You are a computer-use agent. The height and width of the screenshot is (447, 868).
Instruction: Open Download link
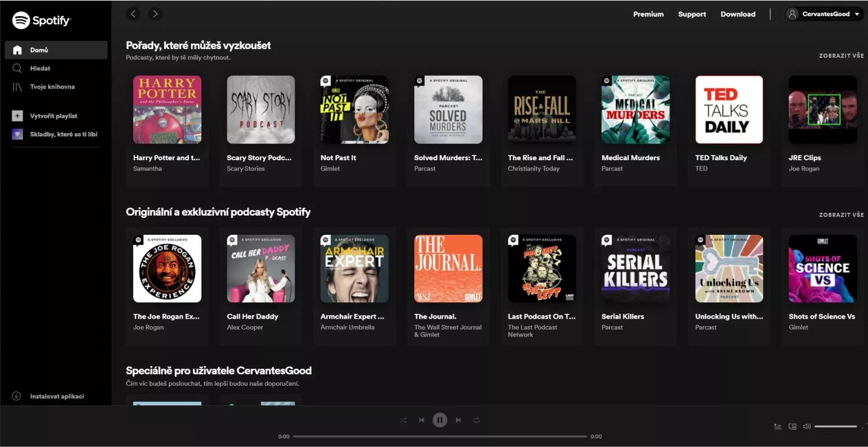(x=738, y=14)
